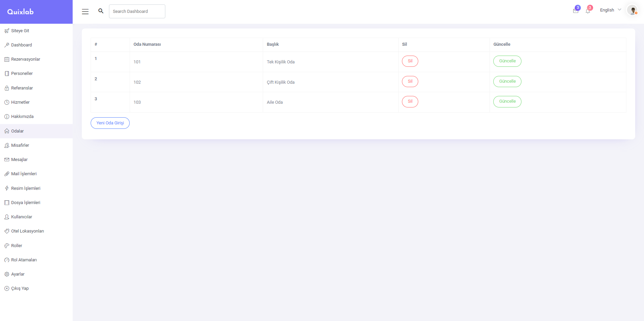Click the Tek Kişilik Oda title
644x321 pixels.
tap(281, 62)
